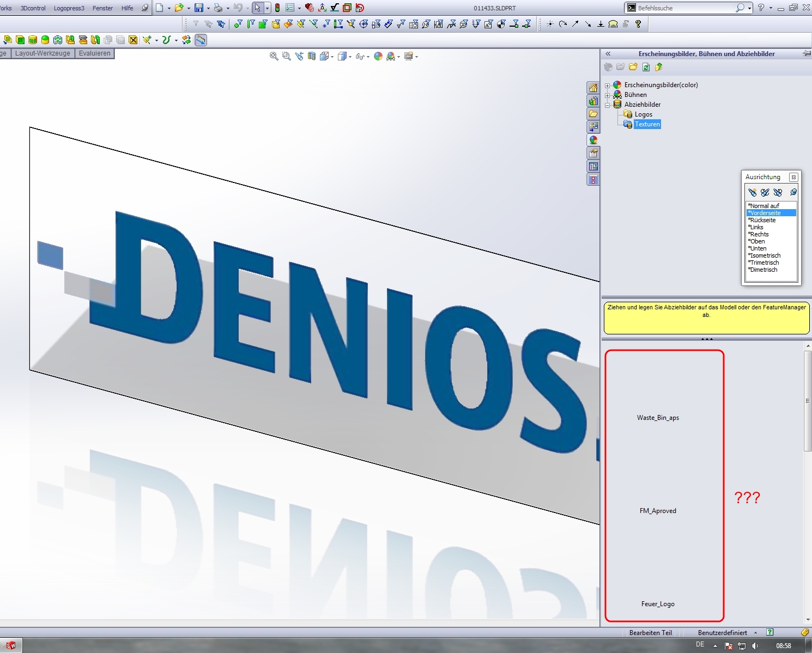
Task: Click the New document icon
Action: (160, 8)
